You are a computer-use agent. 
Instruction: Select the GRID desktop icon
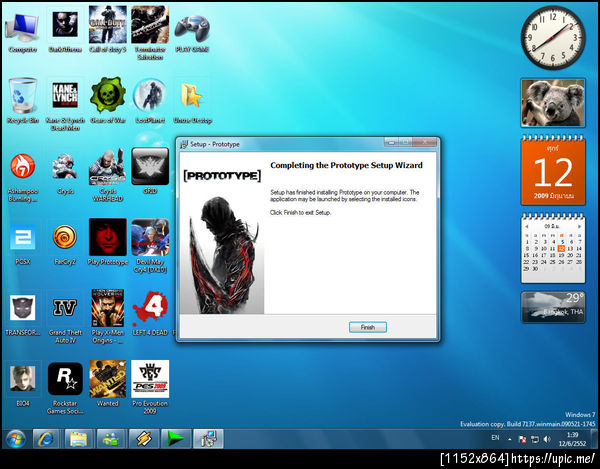[x=150, y=171]
